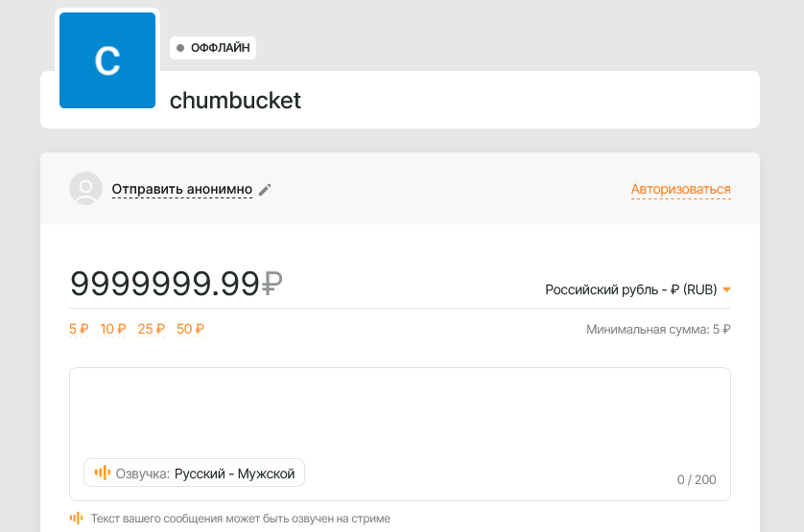This screenshot has width=804, height=532.
Task: Click Авторизоваться link
Action: 680,189
